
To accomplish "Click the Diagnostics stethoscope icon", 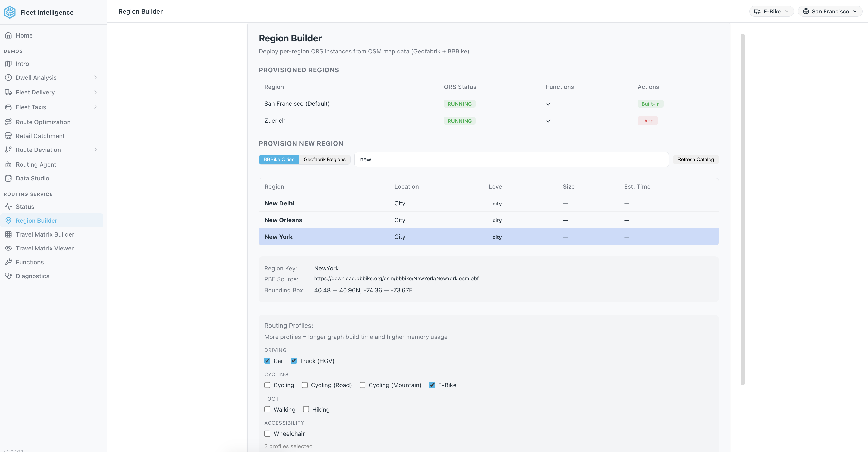I will click(x=8, y=276).
